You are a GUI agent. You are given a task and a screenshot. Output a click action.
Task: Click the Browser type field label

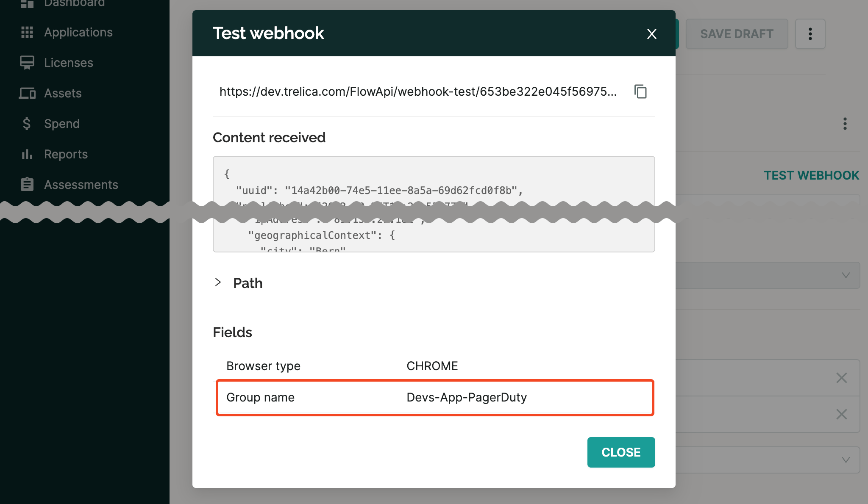[x=263, y=366]
